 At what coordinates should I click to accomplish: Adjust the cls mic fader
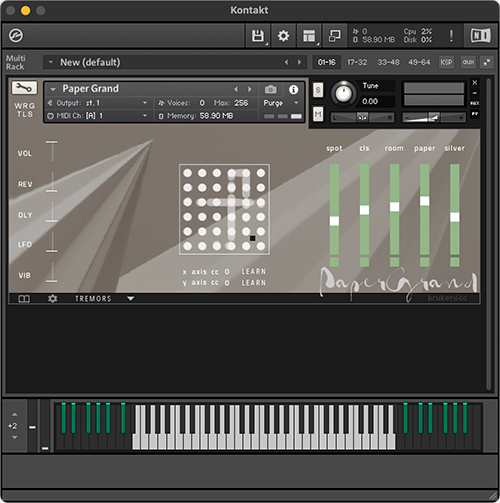tap(364, 210)
